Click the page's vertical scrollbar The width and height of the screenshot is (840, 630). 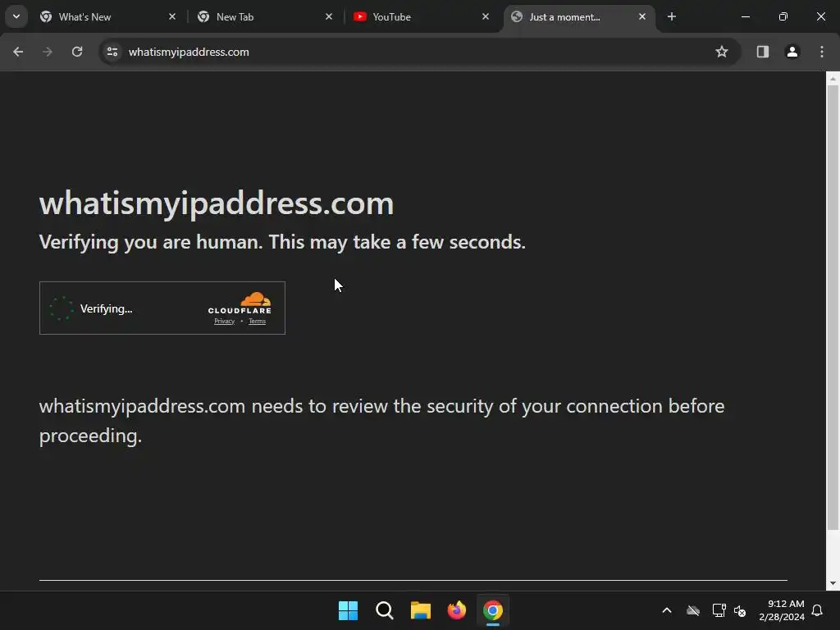tap(833, 308)
